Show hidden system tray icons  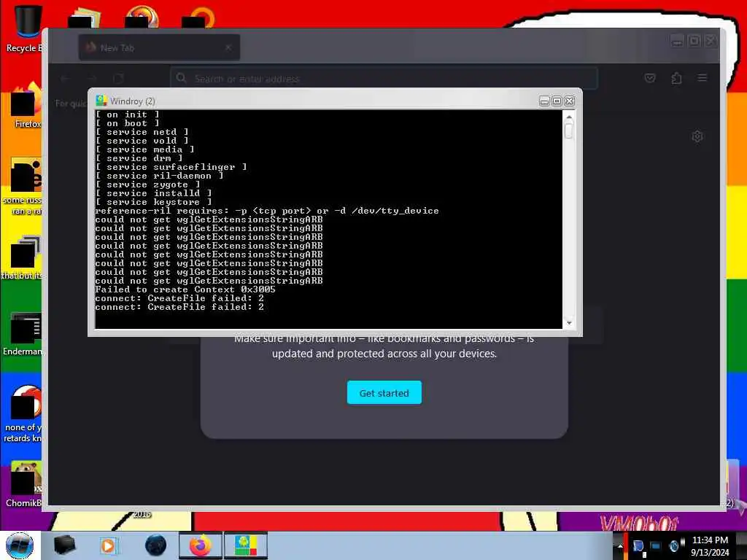[620, 546]
